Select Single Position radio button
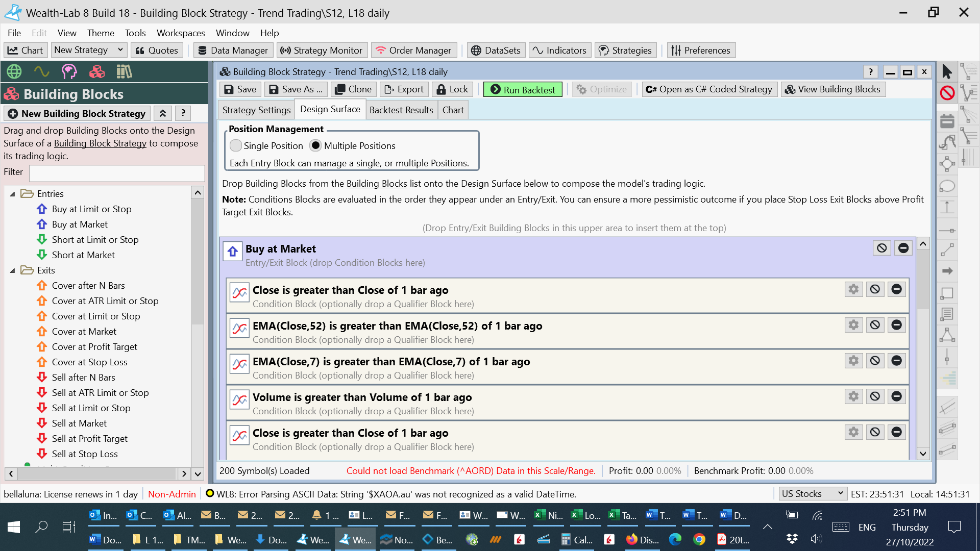The image size is (980, 551). (x=236, y=145)
